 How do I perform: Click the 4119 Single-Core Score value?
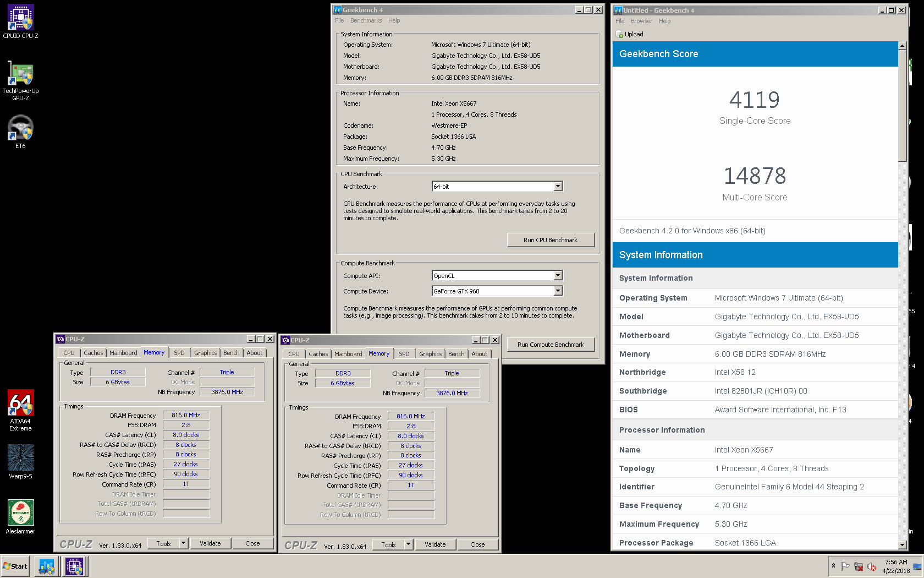tap(755, 100)
